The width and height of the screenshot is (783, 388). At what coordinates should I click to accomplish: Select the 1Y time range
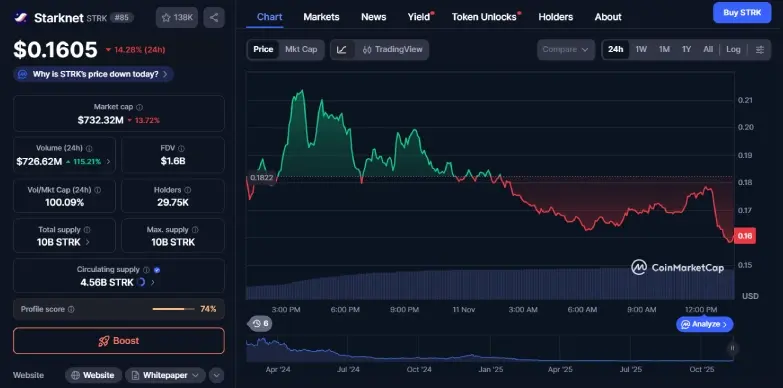click(x=687, y=49)
